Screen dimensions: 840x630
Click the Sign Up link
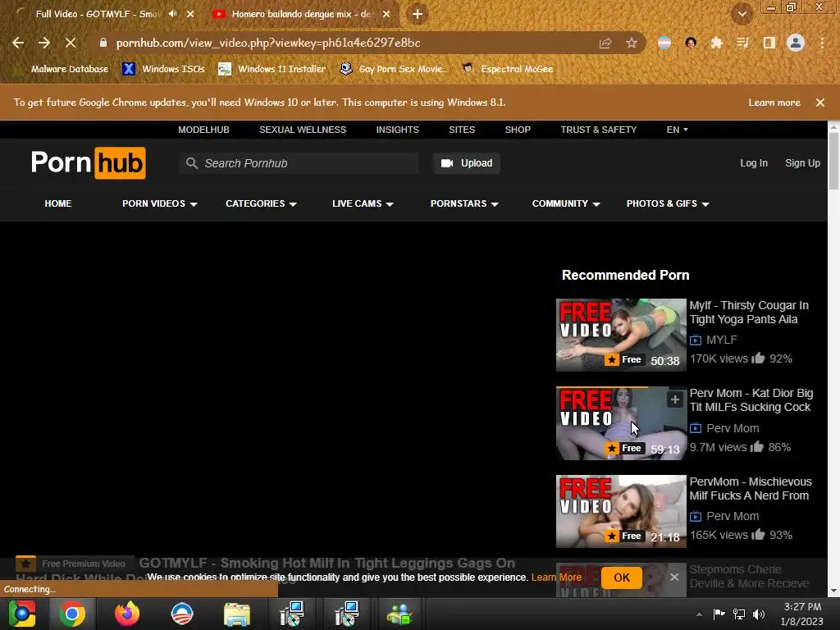[802, 163]
